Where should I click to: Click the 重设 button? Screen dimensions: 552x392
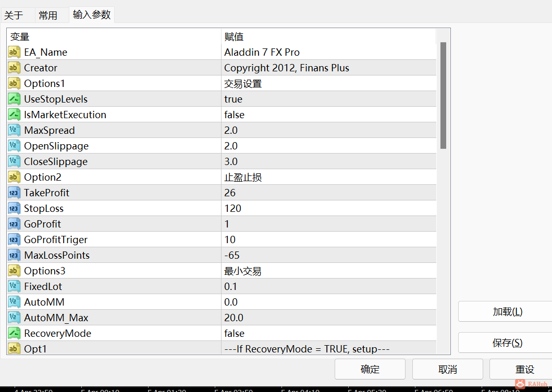click(521, 369)
